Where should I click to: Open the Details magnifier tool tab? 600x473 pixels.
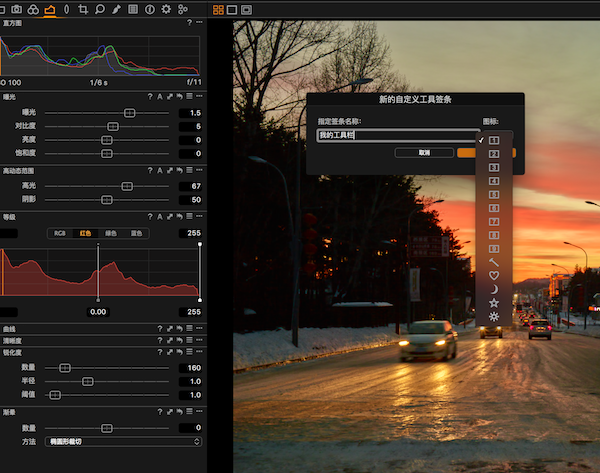[x=99, y=9]
